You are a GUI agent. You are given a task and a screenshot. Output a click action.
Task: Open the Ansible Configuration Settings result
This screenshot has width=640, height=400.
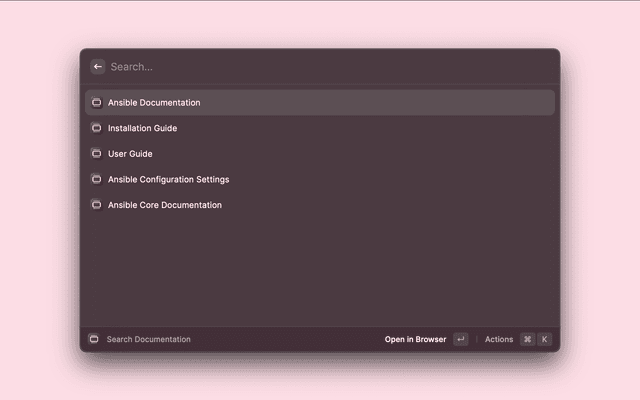[168, 179]
